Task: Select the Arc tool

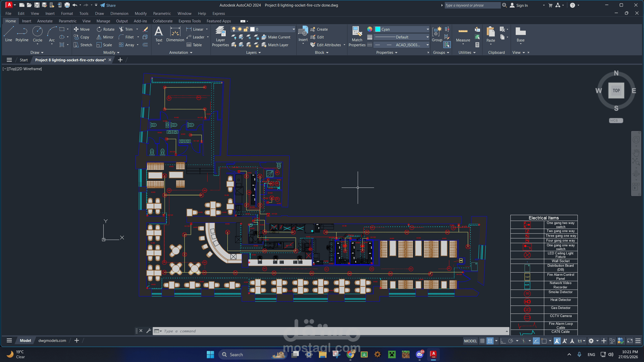Action: (52, 34)
